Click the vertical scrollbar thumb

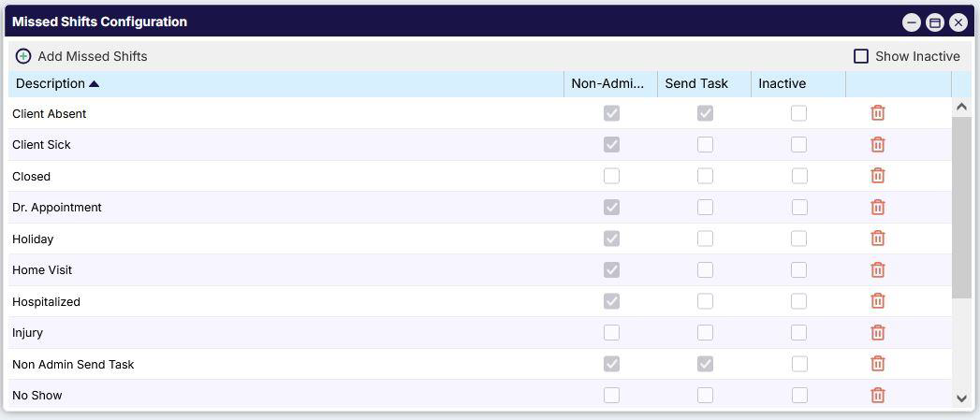point(961,208)
